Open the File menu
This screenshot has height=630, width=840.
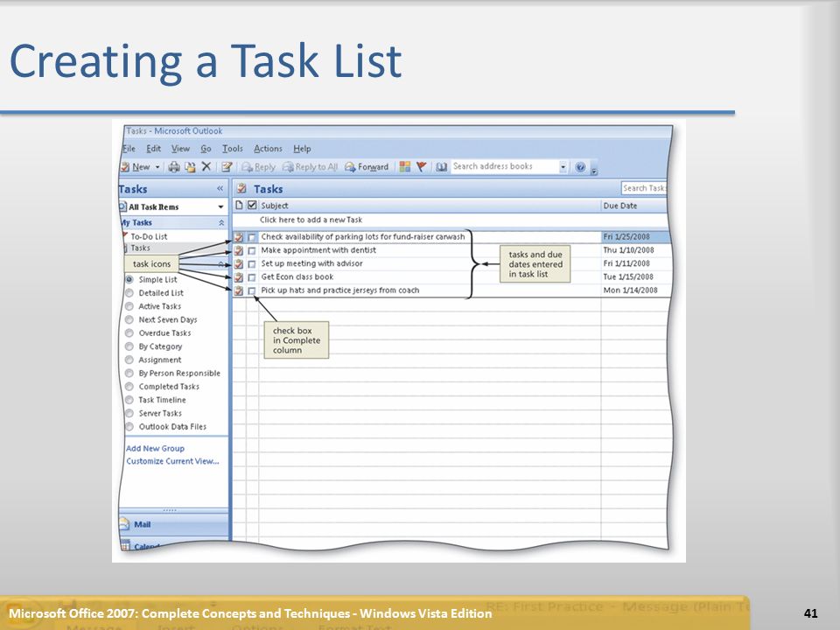pyautogui.click(x=129, y=149)
